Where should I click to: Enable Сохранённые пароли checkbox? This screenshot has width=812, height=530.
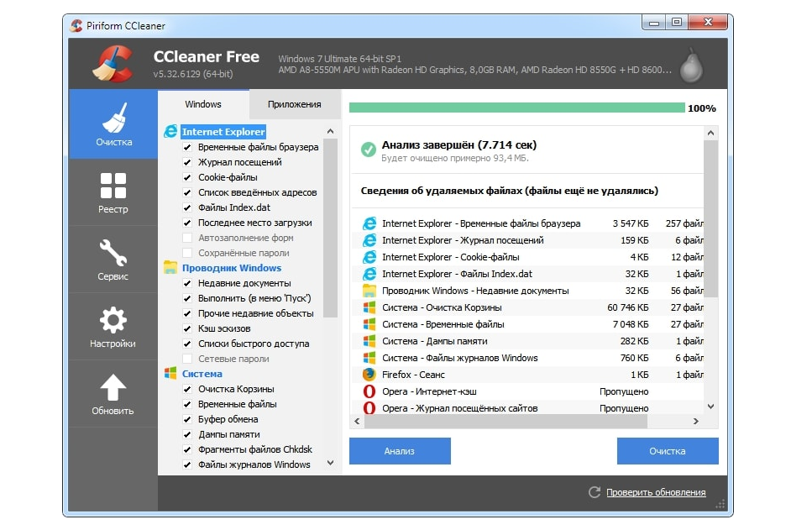pyautogui.click(x=187, y=253)
